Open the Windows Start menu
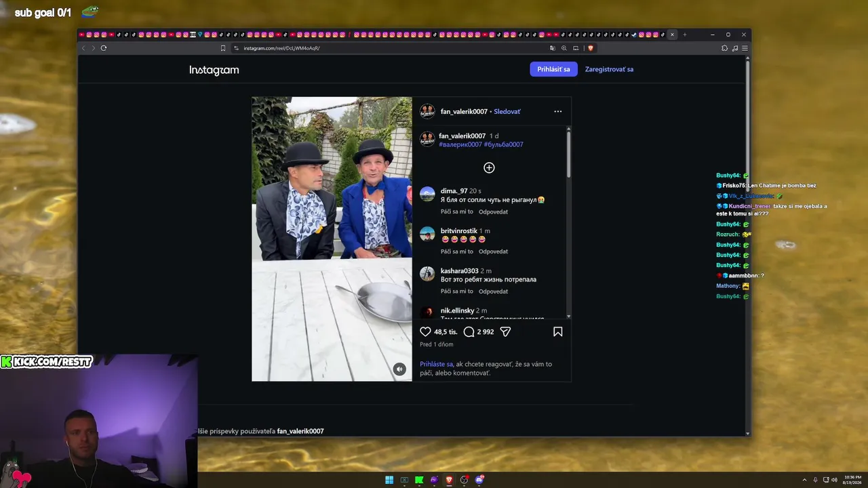The width and height of the screenshot is (868, 488). tap(389, 480)
